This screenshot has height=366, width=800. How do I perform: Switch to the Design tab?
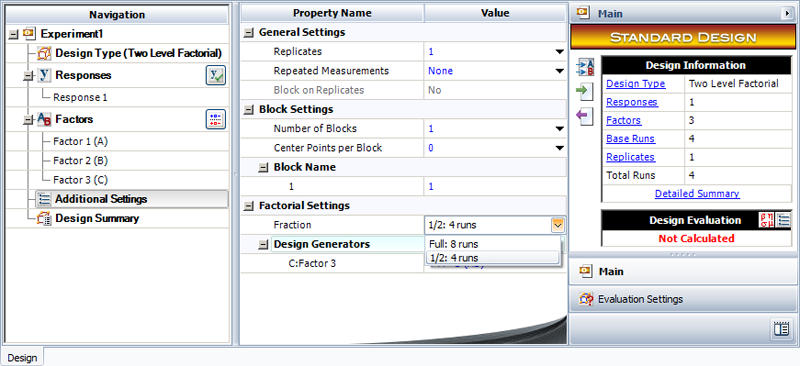pyautogui.click(x=22, y=357)
